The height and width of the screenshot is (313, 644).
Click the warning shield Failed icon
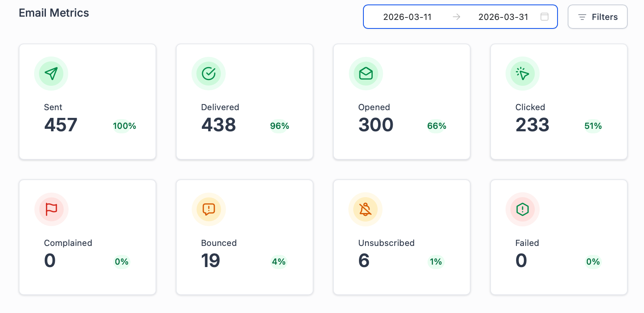point(523,209)
